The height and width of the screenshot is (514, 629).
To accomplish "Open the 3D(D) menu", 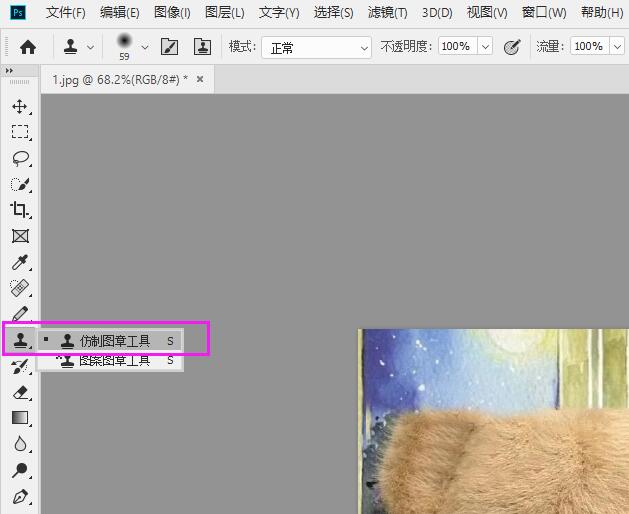I will [x=437, y=13].
